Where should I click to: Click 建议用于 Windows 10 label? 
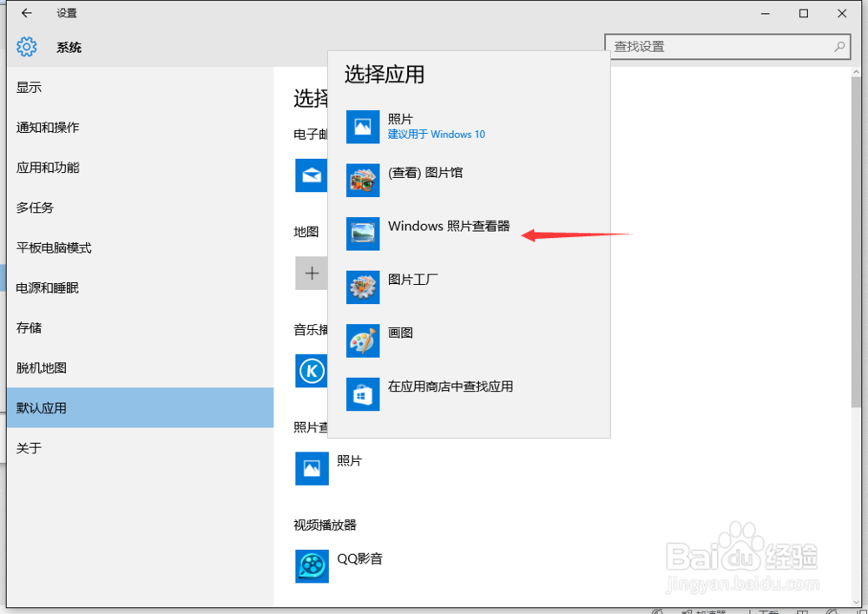point(437,135)
